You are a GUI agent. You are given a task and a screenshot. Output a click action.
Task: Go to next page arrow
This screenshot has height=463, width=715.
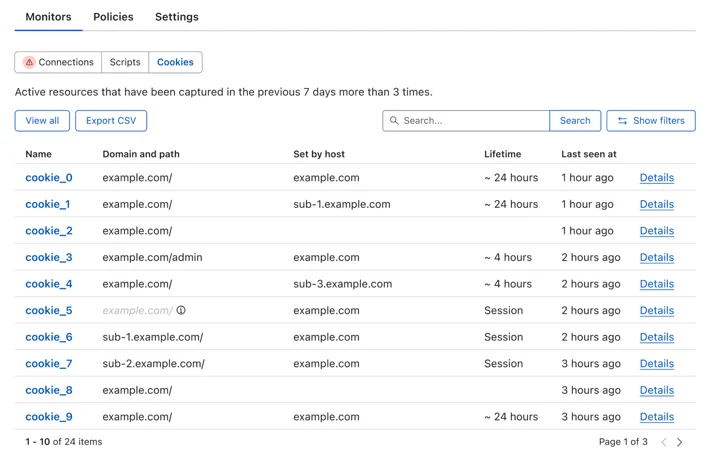[x=679, y=442]
